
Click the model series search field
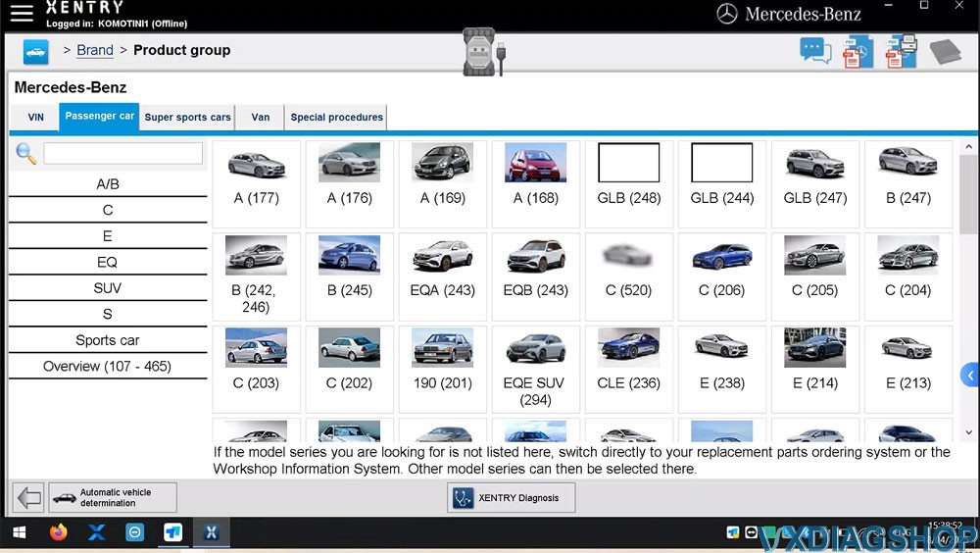[x=123, y=153]
